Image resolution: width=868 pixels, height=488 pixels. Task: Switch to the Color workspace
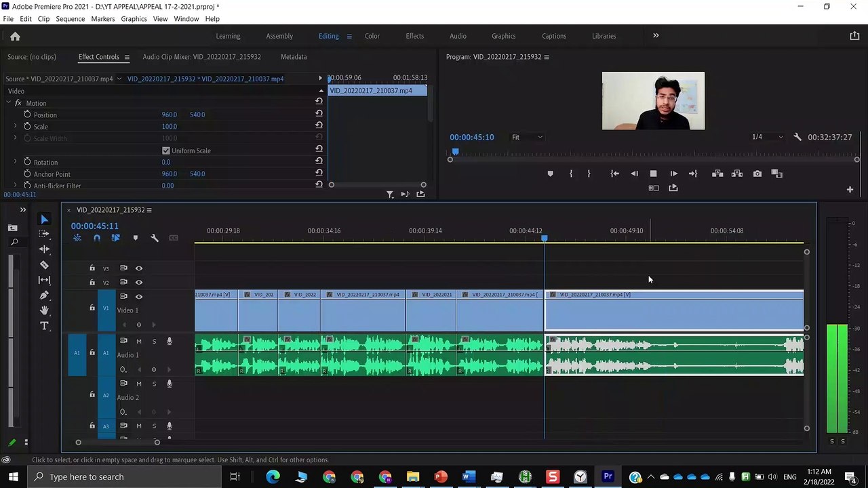pos(372,36)
